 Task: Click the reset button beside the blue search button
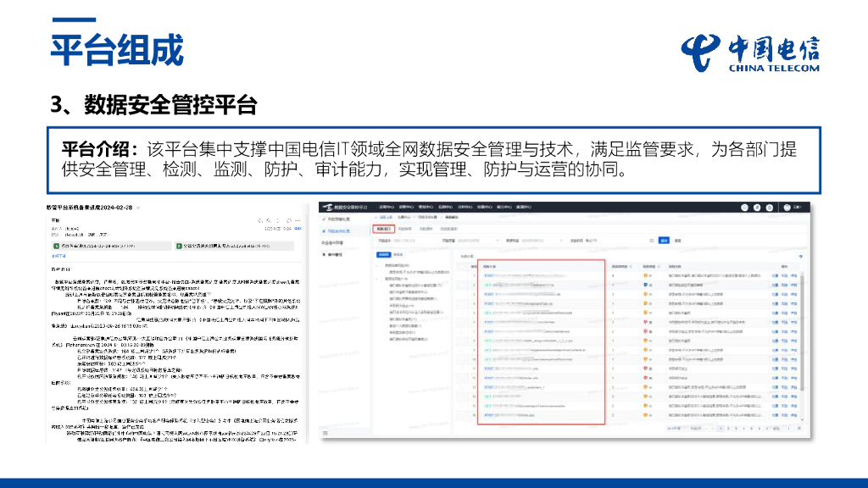(677, 241)
